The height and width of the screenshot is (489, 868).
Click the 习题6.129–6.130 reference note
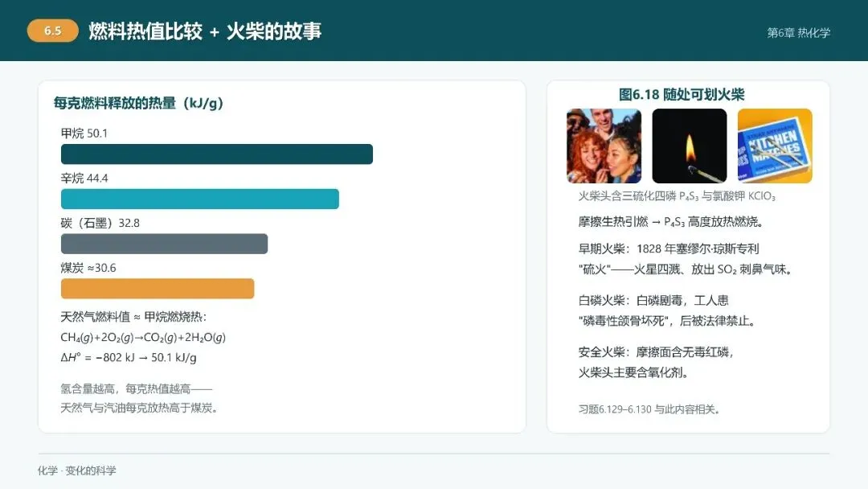coord(649,409)
